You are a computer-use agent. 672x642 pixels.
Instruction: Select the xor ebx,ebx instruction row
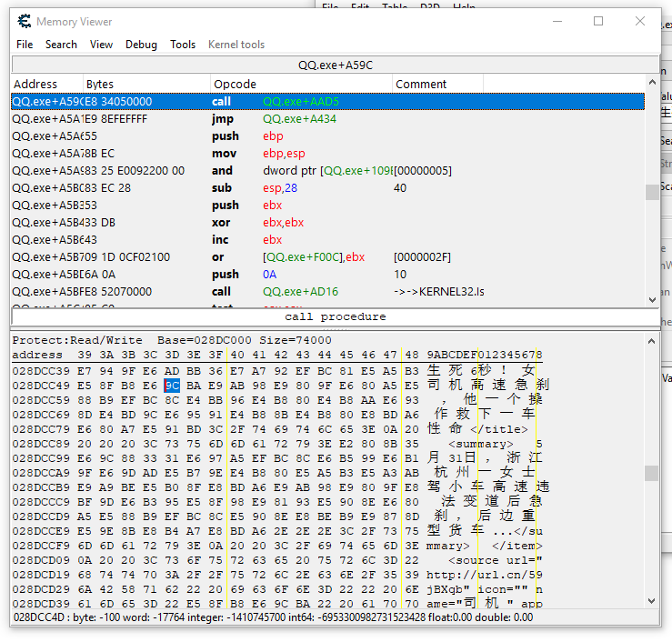pyautogui.click(x=328, y=223)
